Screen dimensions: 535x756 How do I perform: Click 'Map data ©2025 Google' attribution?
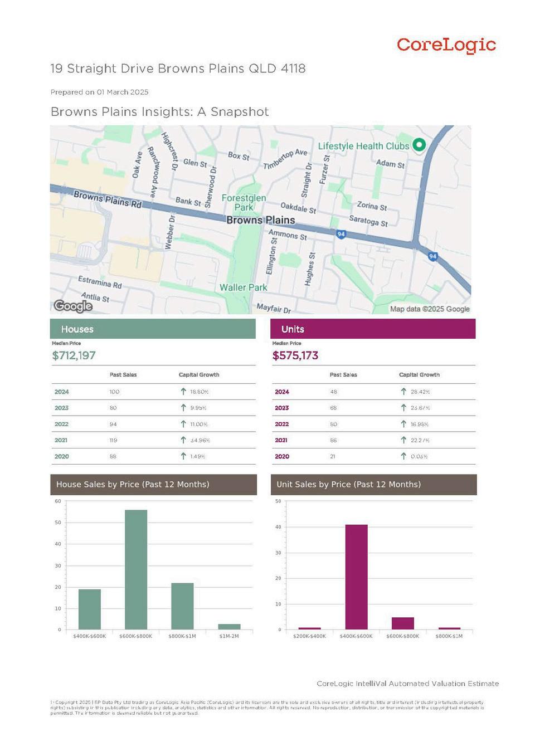[x=430, y=309]
